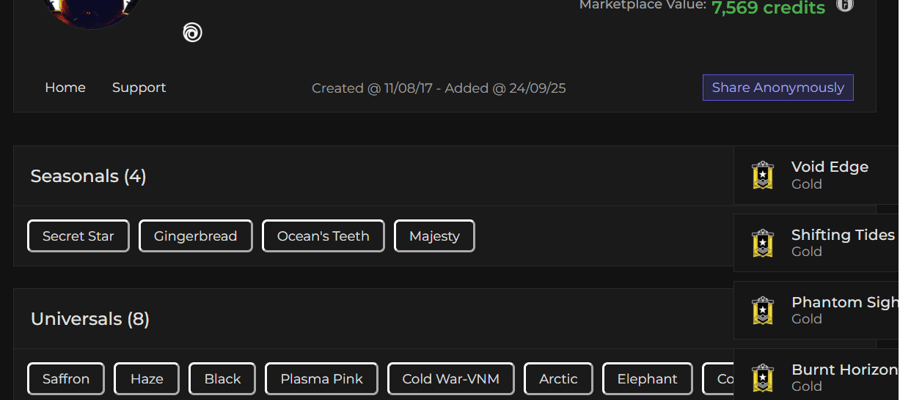Screen dimensions: 900x400
Task: Click the Burnt Horizon gold rank badge icon
Action: click(762, 378)
